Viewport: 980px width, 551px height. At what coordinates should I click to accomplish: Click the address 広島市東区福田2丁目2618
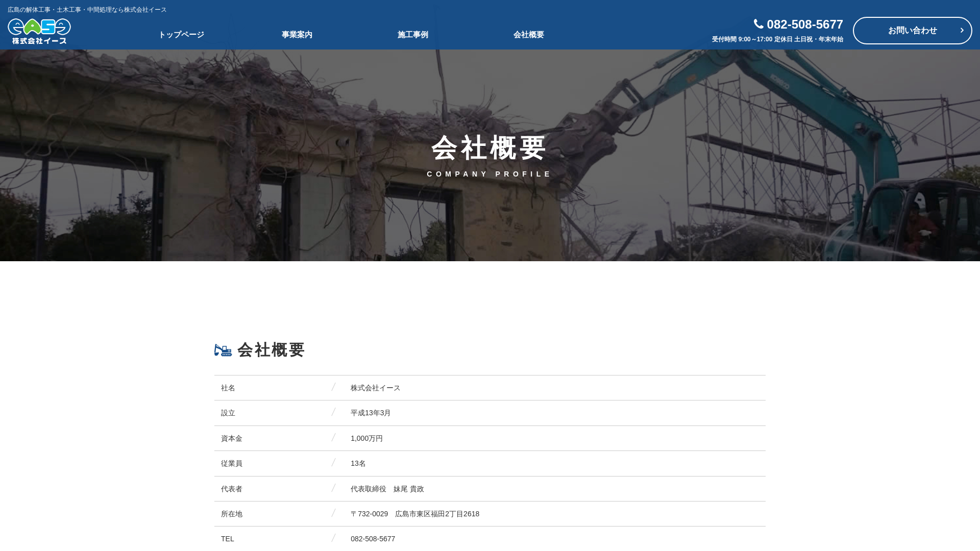[437, 514]
